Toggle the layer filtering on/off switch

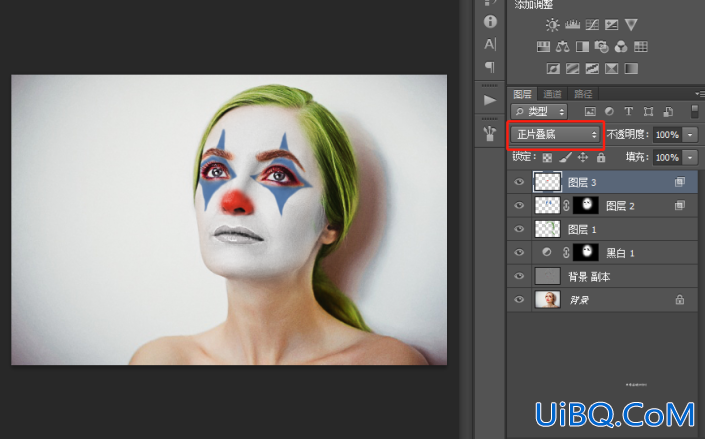point(695,112)
